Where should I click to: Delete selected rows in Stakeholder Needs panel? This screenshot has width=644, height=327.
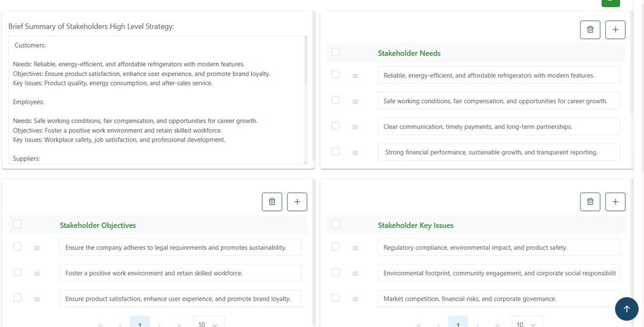(590, 30)
